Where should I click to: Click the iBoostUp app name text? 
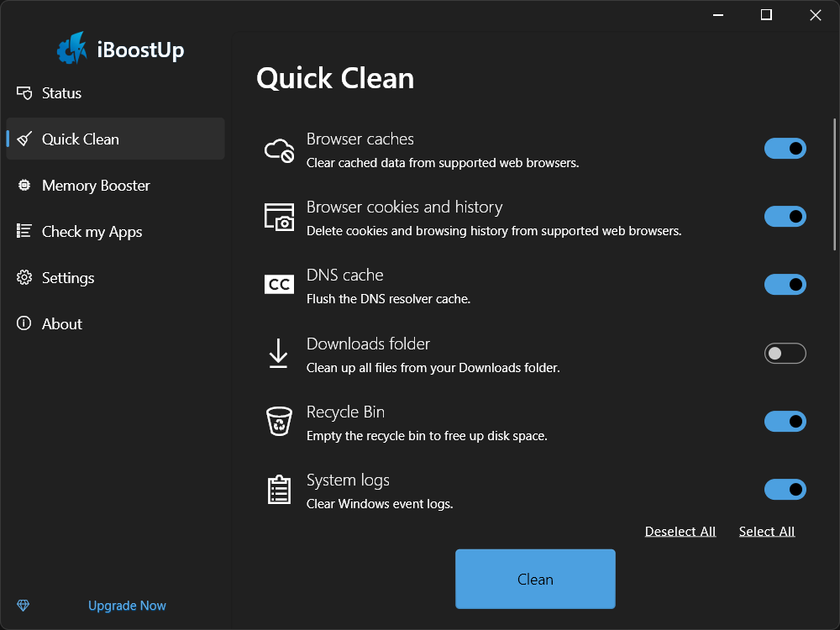140,50
